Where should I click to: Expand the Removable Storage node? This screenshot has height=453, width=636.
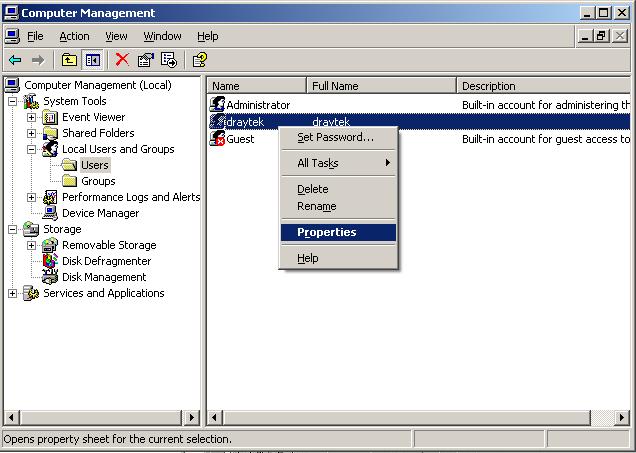[31, 245]
